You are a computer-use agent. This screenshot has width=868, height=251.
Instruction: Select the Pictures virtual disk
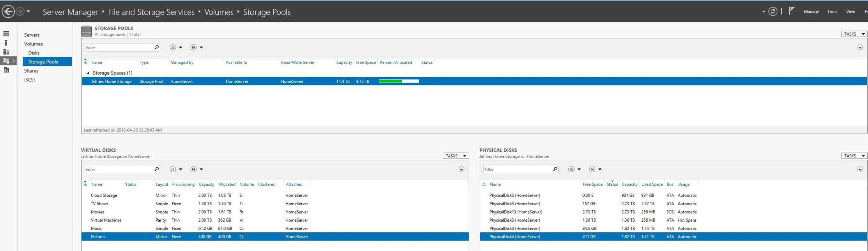(x=275, y=237)
